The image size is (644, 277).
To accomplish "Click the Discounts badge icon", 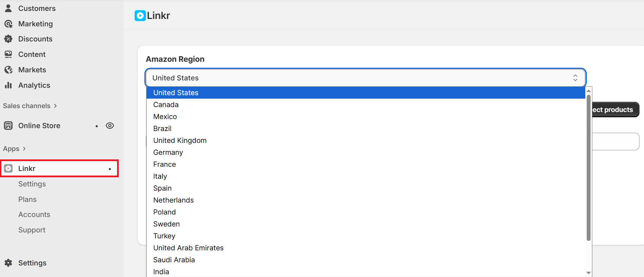I will [8, 39].
